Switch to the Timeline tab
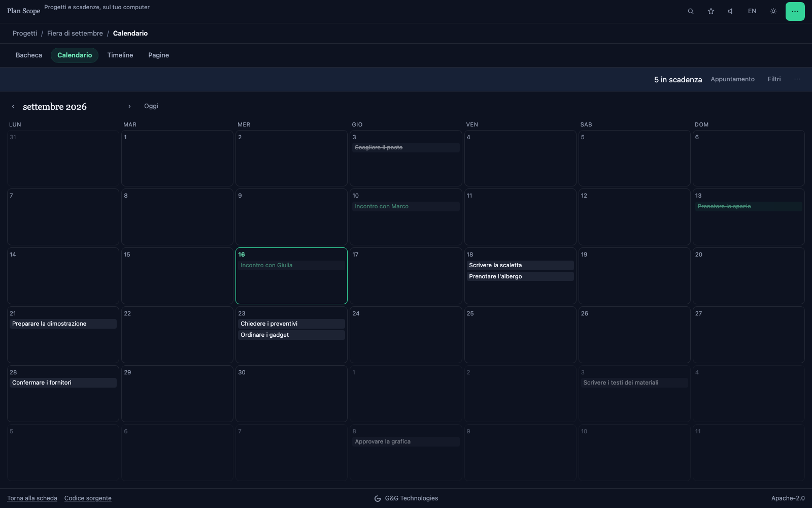This screenshot has width=812, height=508. tap(120, 55)
